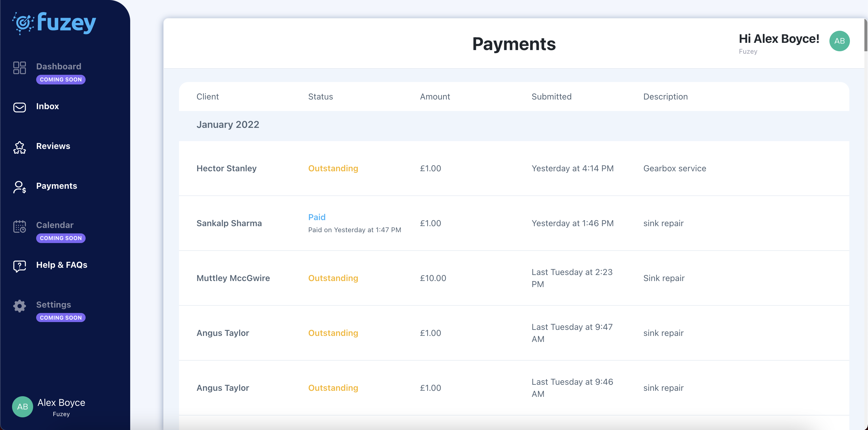This screenshot has width=868, height=430.
Task: Open the Inbox envelope icon
Action: coord(19,107)
